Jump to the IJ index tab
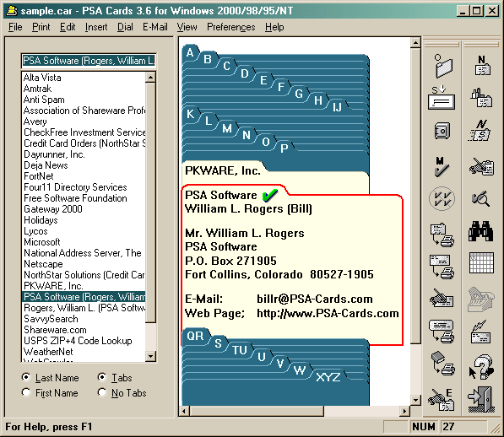This screenshot has width=504, height=437. pos(337,107)
